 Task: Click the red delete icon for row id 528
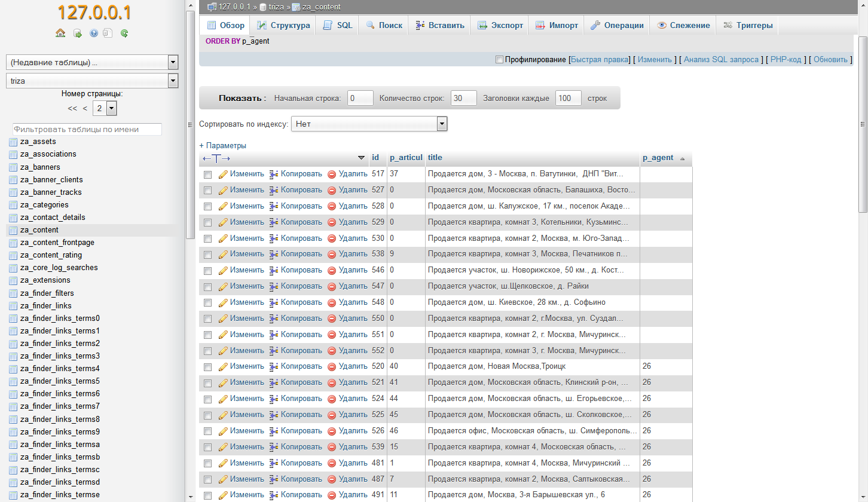tap(332, 206)
